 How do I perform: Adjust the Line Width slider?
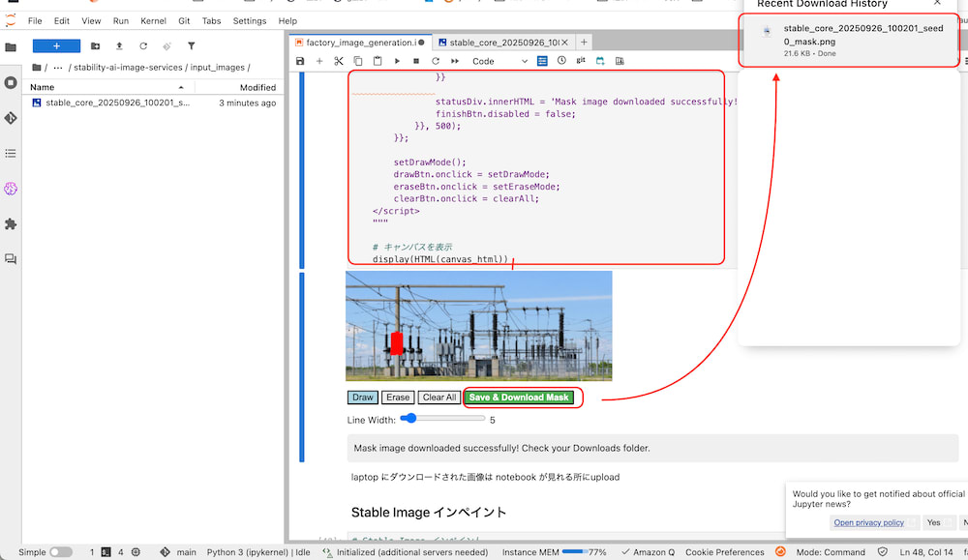coord(442,419)
